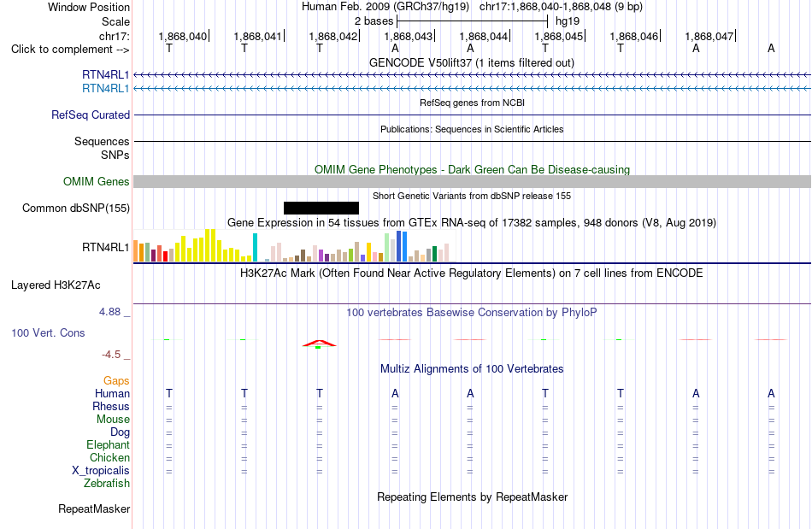Click the cyan bar in the GTEx chart

[255, 248]
